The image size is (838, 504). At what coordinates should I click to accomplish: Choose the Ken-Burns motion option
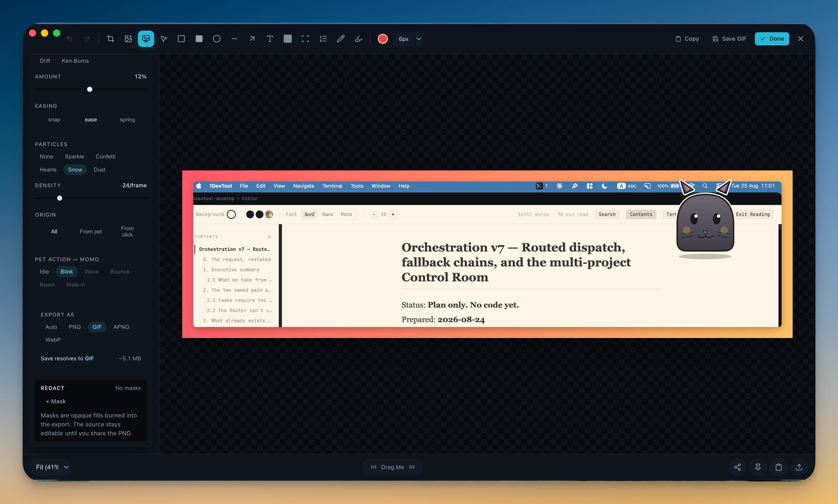point(75,61)
